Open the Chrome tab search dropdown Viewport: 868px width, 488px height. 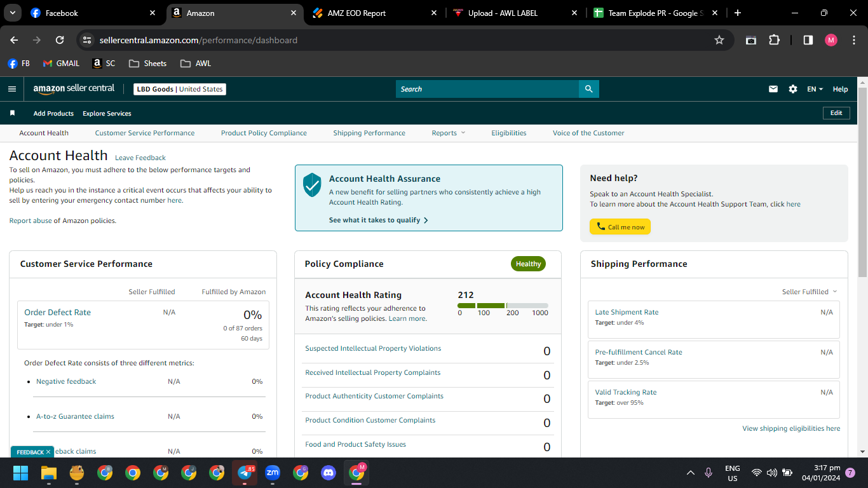pos(12,13)
